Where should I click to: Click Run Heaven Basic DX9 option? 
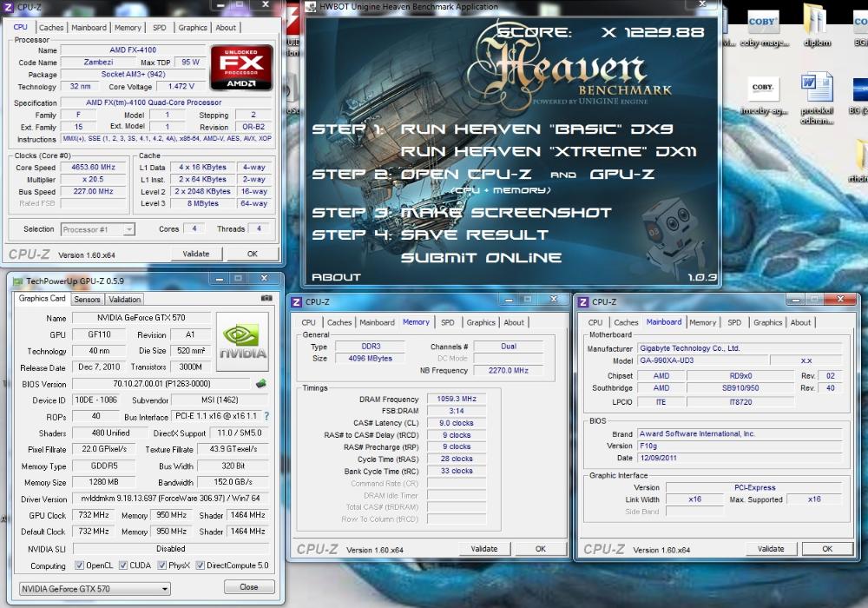click(536, 129)
